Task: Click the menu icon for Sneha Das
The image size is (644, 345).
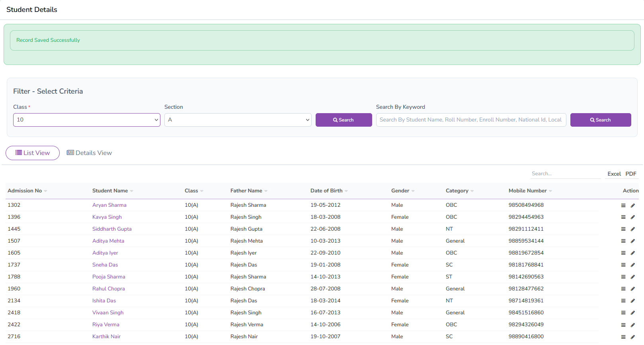Action: tap(623, 265)
